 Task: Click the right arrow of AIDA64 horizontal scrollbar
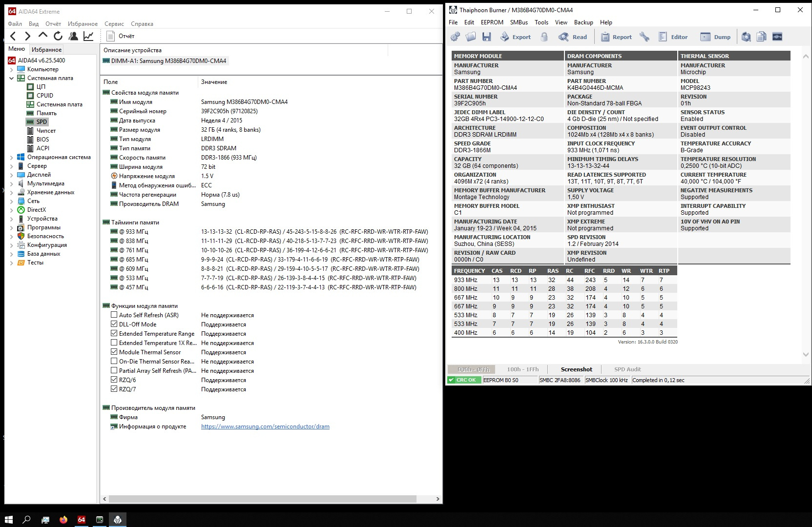pos(437,499)
